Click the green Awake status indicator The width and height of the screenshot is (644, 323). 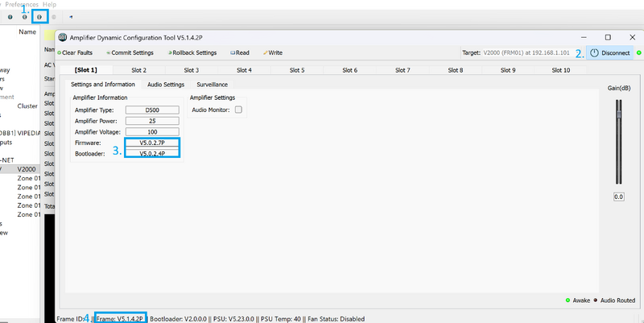click(568, 300)
